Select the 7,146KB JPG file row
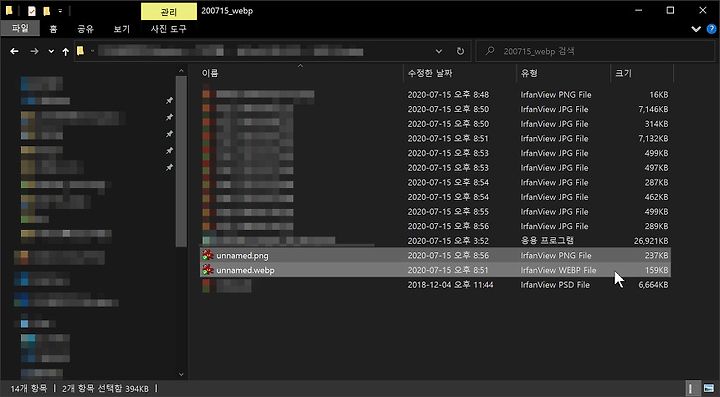Viewport: 720px width, 397px height. 435,109
